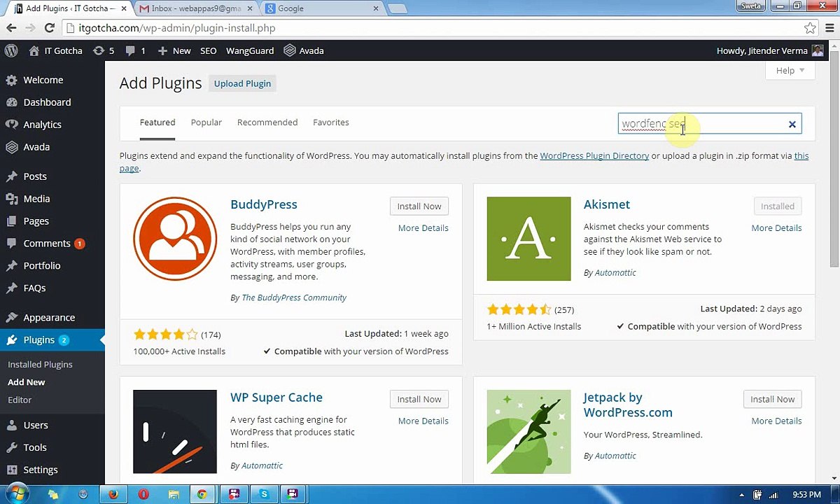Open WP Super Cache plugin title
This screenshot has width=840, height=504.
point(276,397)
